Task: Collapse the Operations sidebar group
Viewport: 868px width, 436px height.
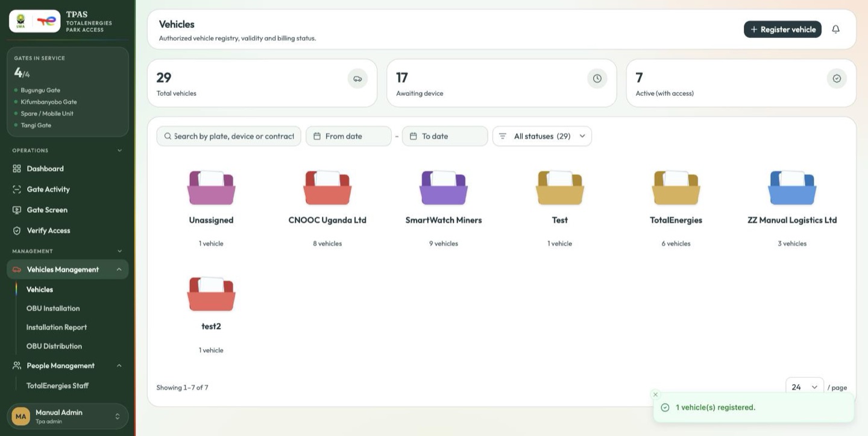Action: click(x=119, y=151)
